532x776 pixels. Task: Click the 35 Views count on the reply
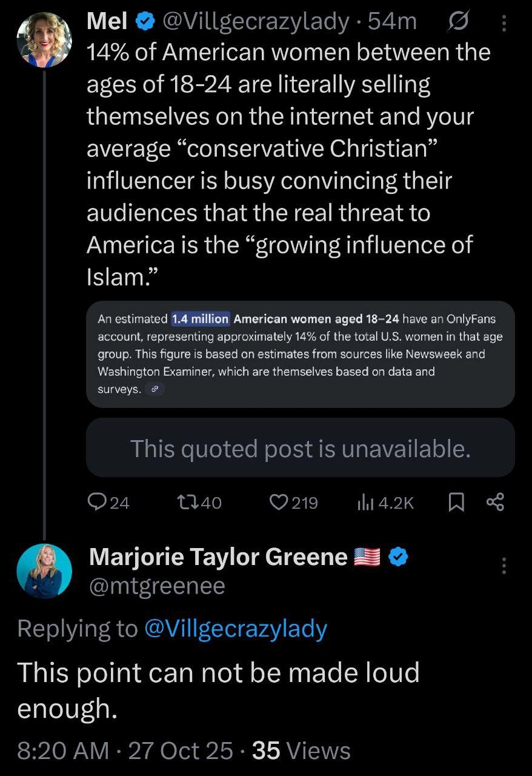pyautogui.click(x=301, y=751)
